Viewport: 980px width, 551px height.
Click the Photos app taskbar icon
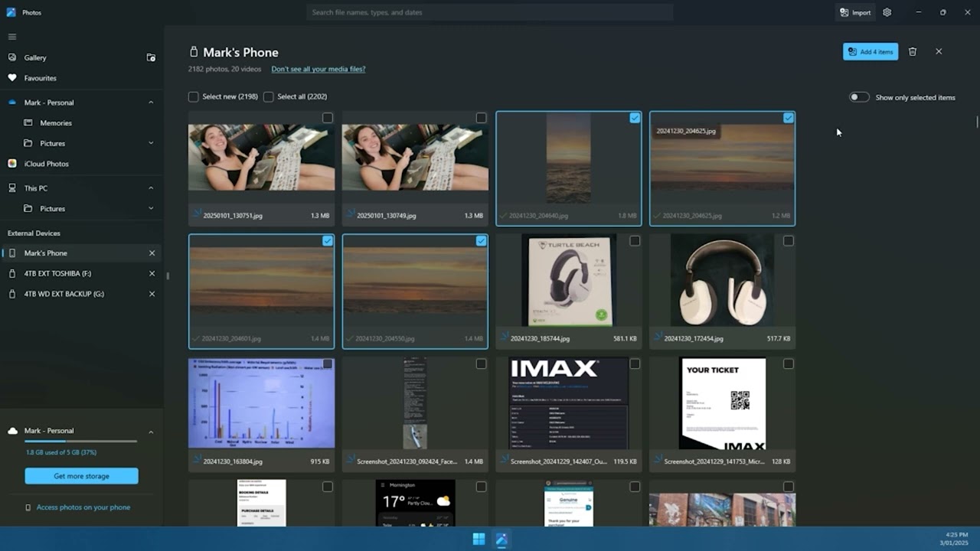click(x=501, y=539)
